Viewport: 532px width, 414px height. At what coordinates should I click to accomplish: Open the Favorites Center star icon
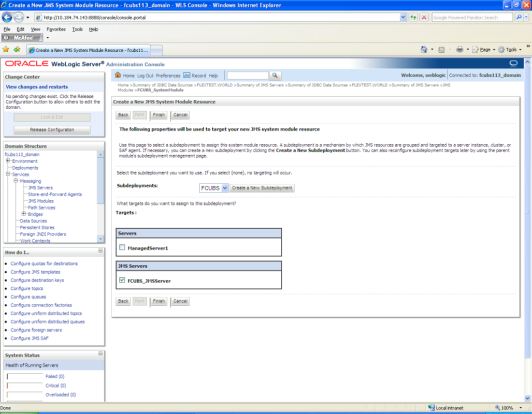coord(6,50)
